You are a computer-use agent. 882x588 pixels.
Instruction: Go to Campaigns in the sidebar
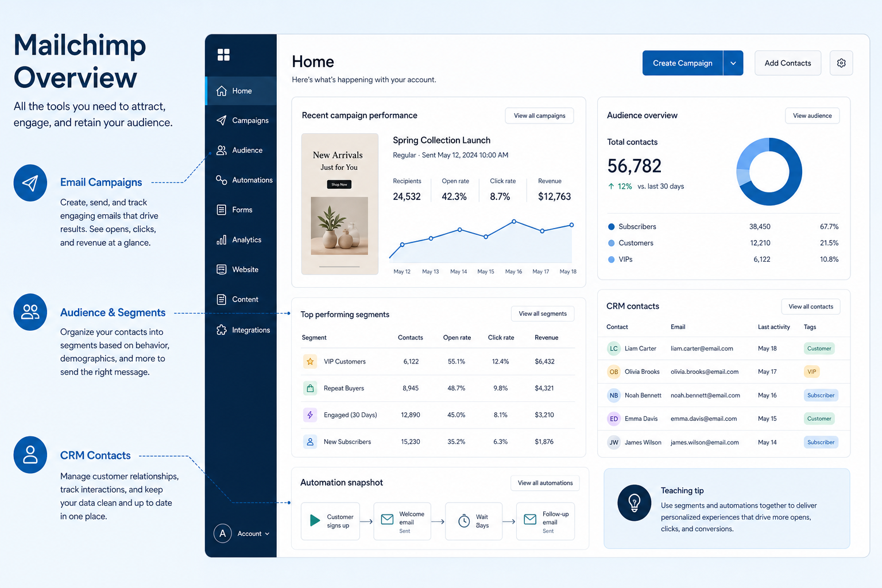point(241,121)
